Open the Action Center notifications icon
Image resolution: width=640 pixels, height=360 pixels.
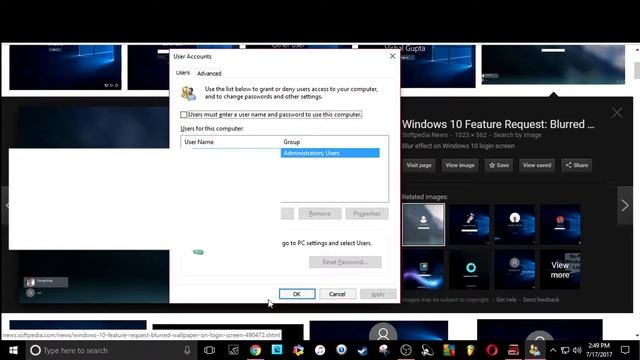625,350
